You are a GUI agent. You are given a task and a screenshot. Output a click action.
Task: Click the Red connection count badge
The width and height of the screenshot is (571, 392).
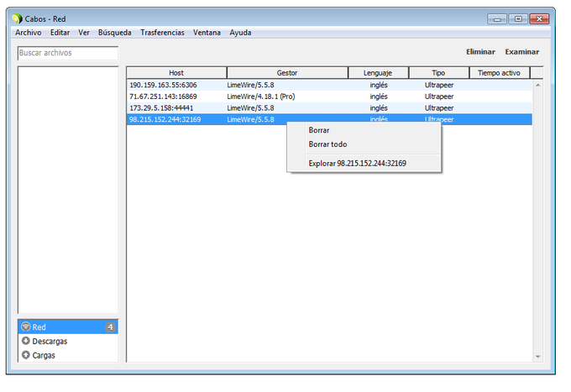[x=110, y=327]
